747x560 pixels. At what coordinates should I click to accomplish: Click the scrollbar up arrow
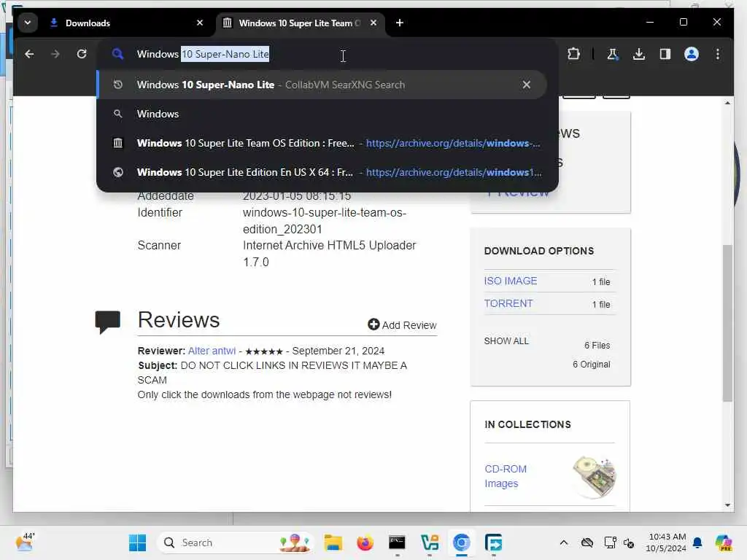(x=727, y=103)
